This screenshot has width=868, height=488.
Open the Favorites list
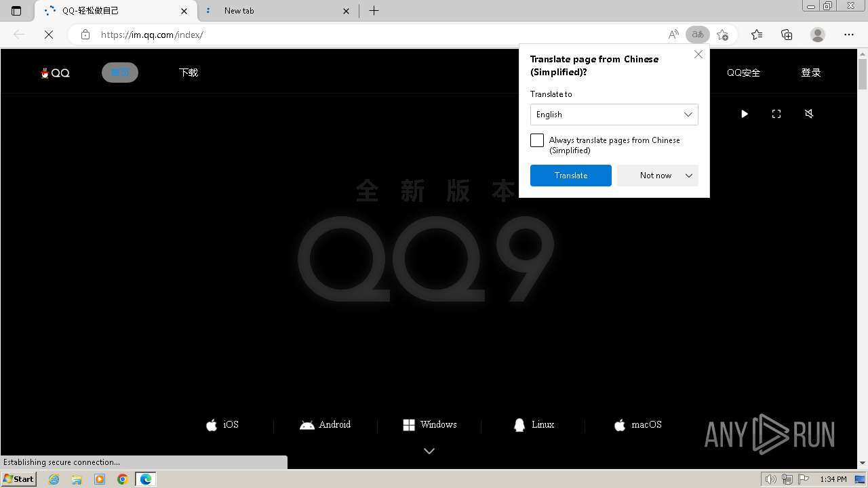click(x=757, y=35)
